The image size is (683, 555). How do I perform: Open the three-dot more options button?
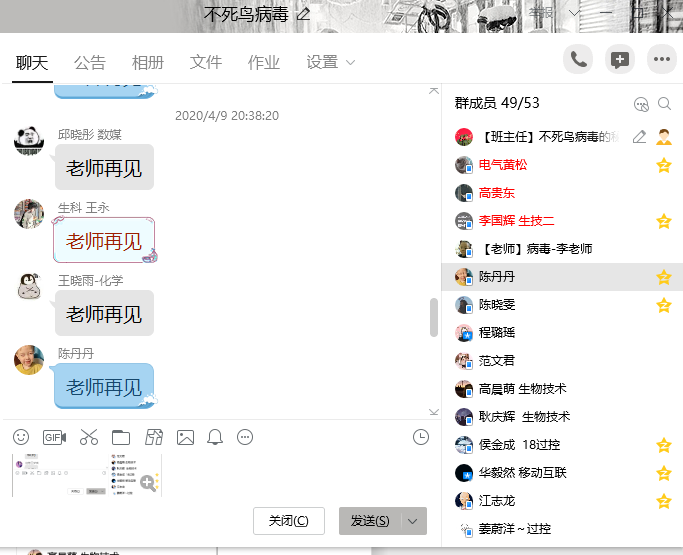tap(662, 60)
